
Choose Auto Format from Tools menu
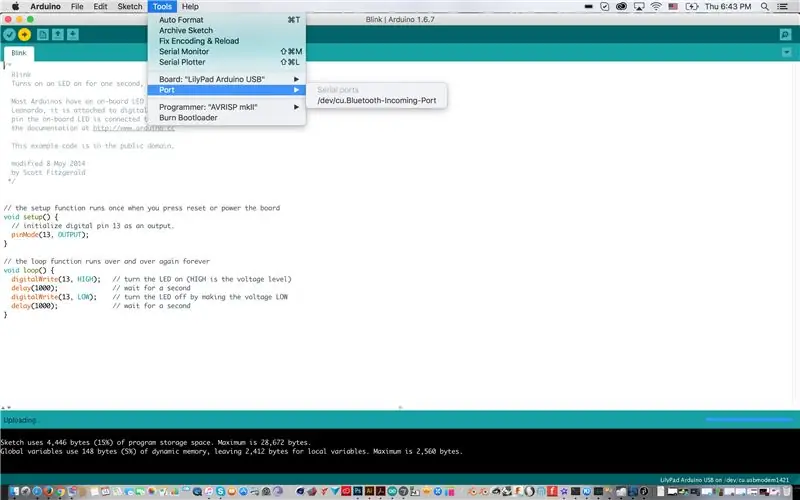pos(227,20)
